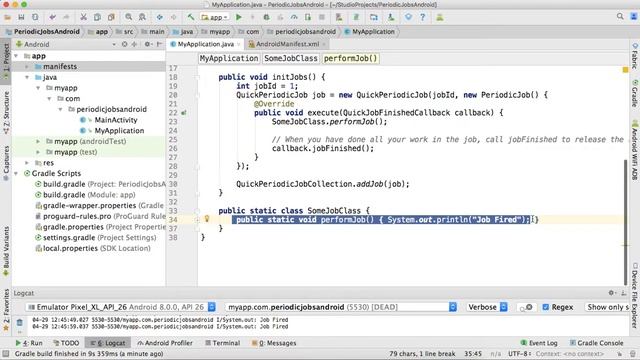Collapse the java folder arrow
The width and height of the screenshot is (640, 360).
pos(27,77)
